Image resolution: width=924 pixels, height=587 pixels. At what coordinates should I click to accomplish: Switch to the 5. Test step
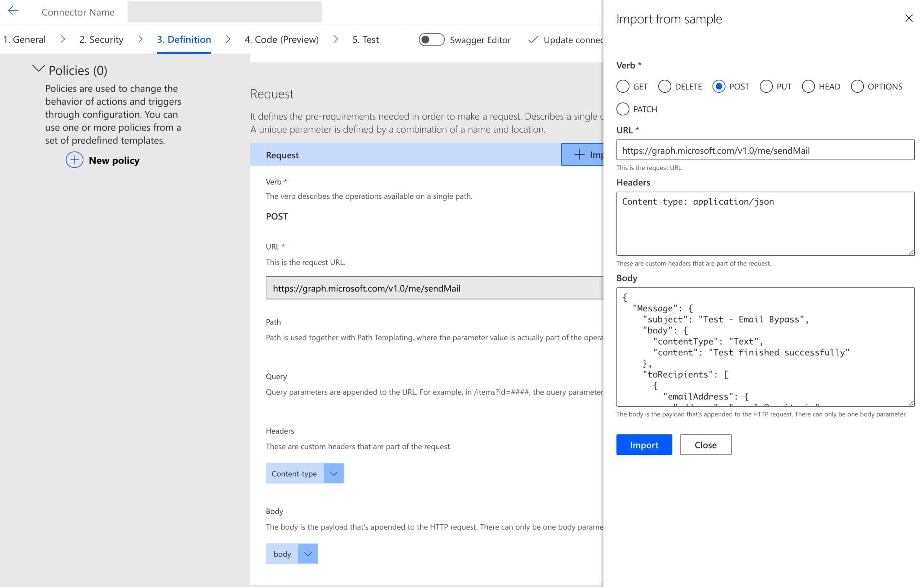pos(365,40)
